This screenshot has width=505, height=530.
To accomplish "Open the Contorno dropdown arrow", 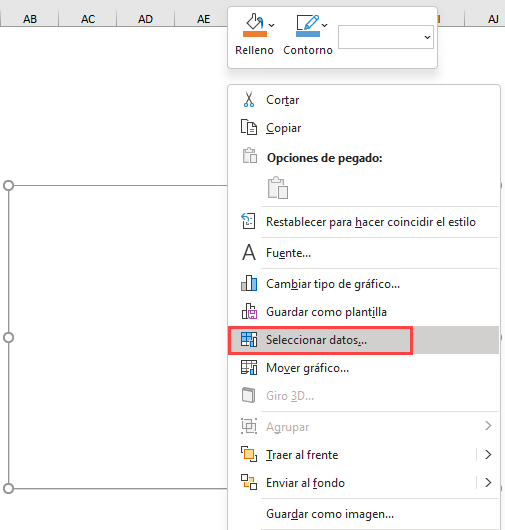I will pos(324,25).
